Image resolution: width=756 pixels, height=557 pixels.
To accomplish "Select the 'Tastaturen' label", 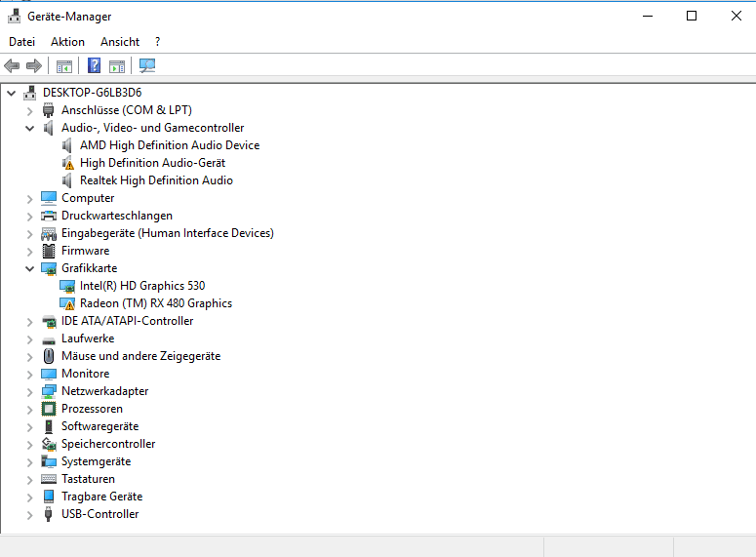I will (x=88, y=479).
